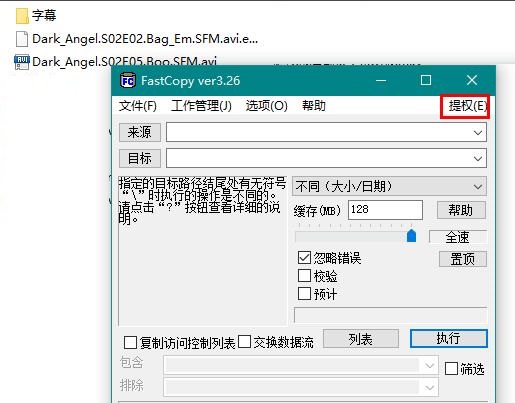Select the AVI icon of Dark_Angel.S02E05
This screenshot has width=515, height=403.
(x=22, y=62)
